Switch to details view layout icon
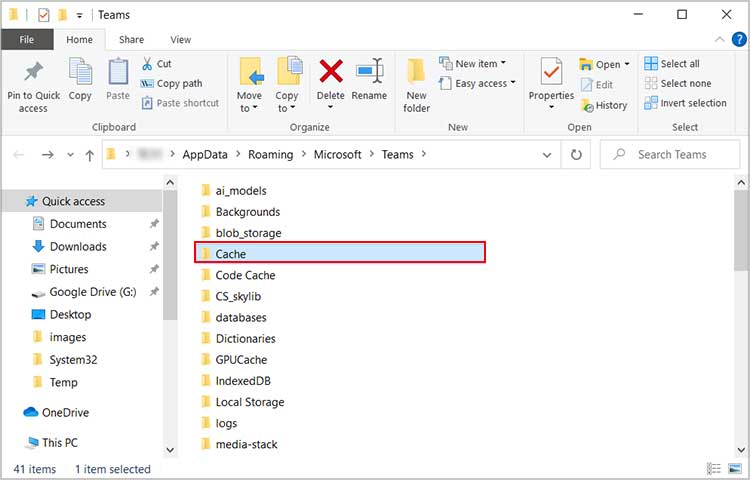 coord(714,469)
